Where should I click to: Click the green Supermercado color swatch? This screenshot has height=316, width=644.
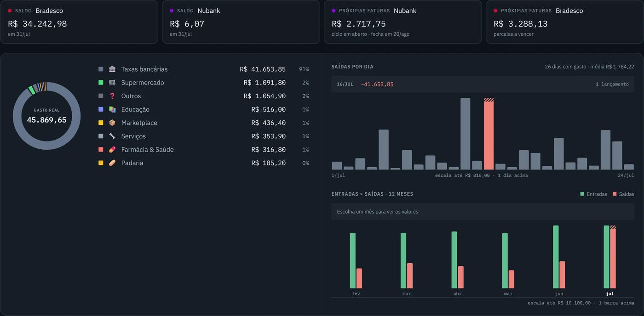[101, 83]
